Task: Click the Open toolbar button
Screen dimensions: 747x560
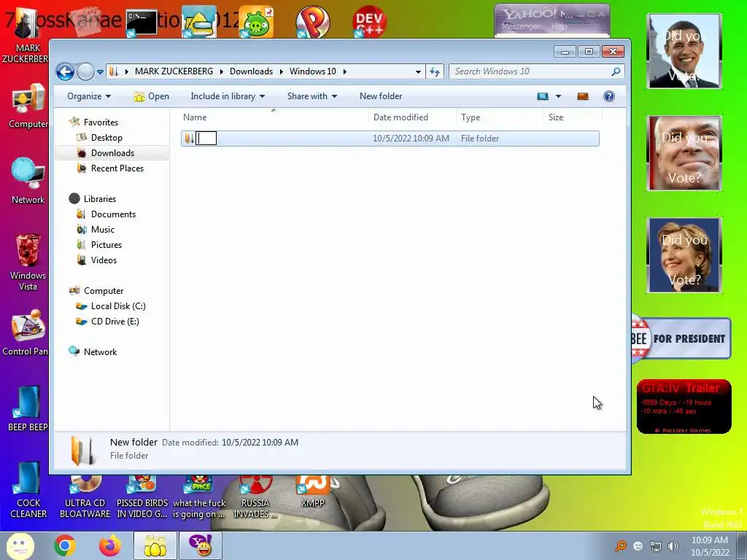Action: 152,96
